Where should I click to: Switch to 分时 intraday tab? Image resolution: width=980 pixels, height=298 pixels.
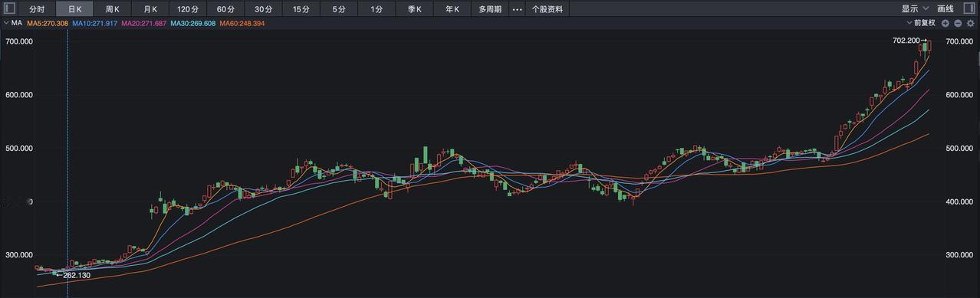click(x=37, y=9)
